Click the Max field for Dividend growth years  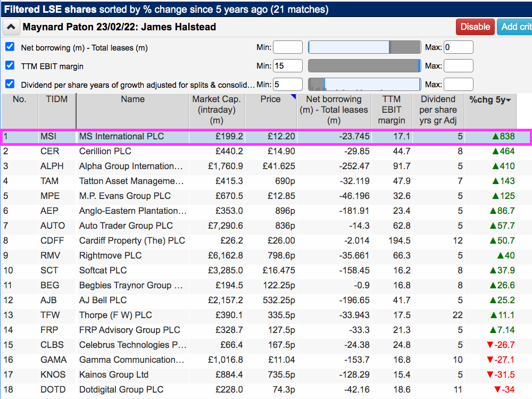459,85
